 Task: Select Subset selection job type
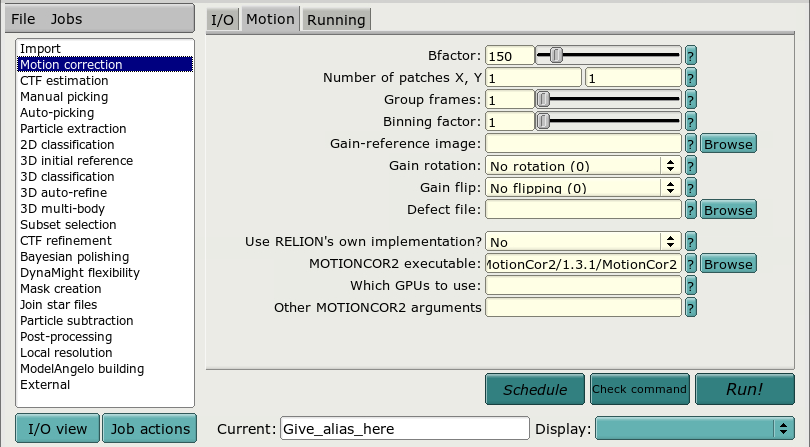[x=105, y=225]
